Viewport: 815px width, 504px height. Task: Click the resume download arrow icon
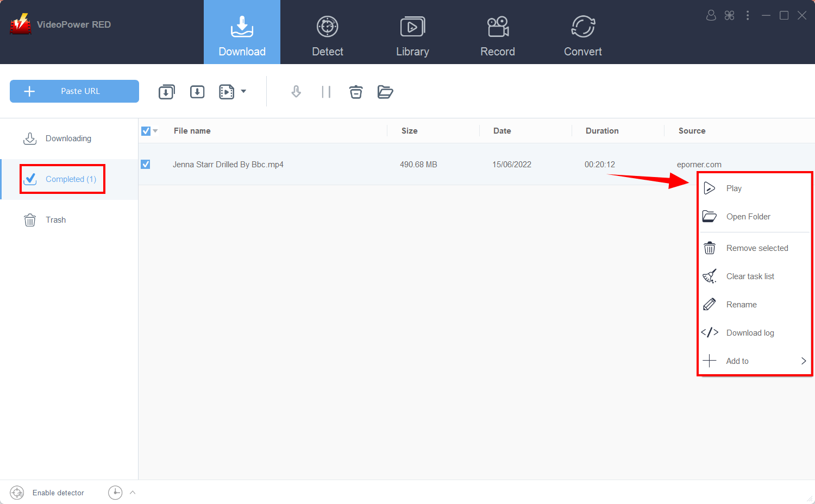[296, 92]
